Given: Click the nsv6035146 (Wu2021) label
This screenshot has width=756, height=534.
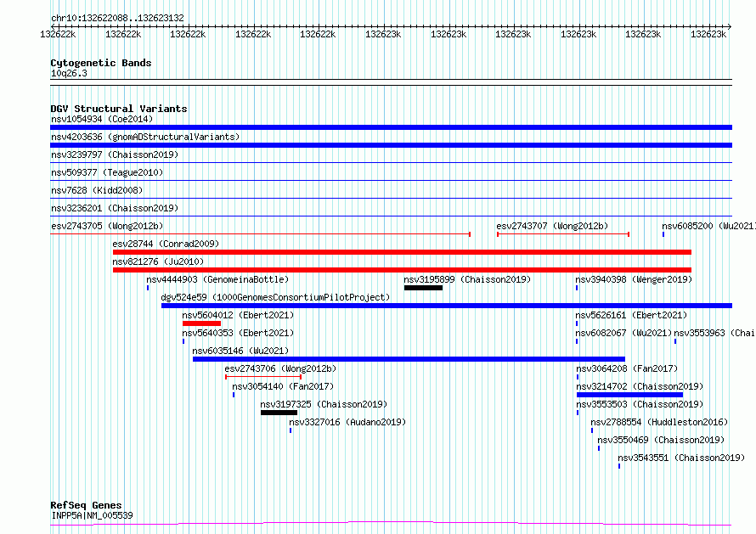Looking at the screenshot, I should [x=240, y=351].
